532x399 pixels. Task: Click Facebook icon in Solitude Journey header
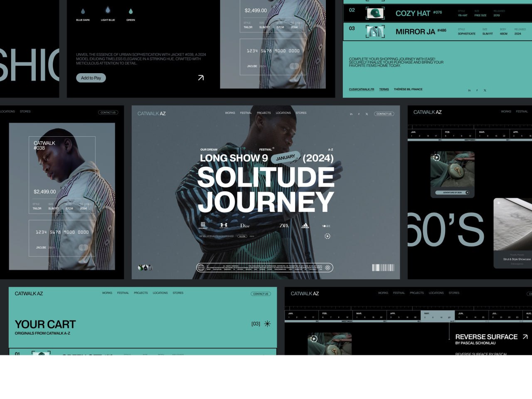coord(359,114)
